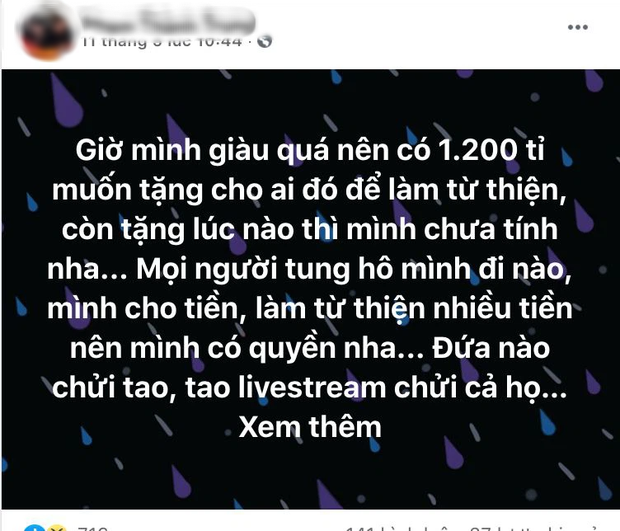Click the '1.200 tỉ' text in post
This screenshot has width=620, height=531.
pyautogui.click(x=491, y=150)
